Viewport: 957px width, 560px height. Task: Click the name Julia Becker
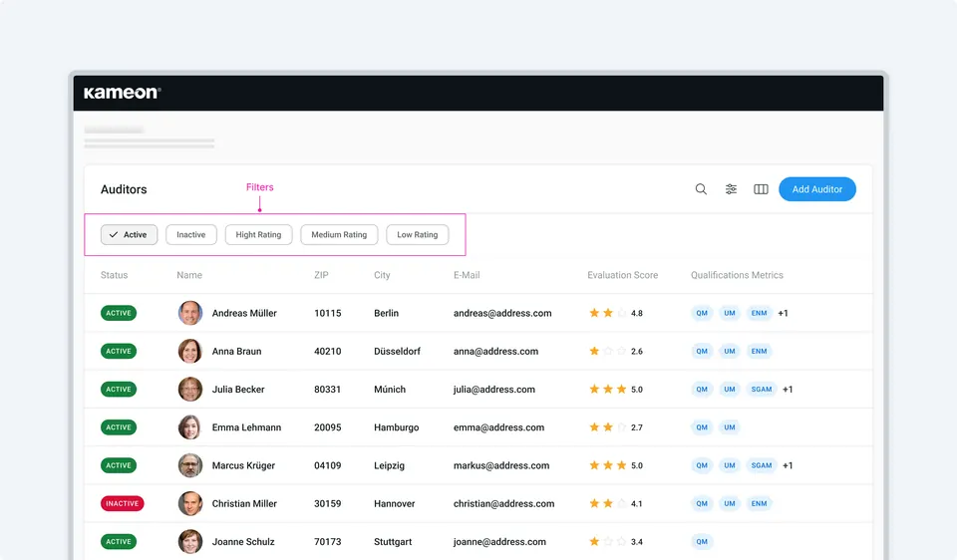pyautogui.click(x=238, y=390)
